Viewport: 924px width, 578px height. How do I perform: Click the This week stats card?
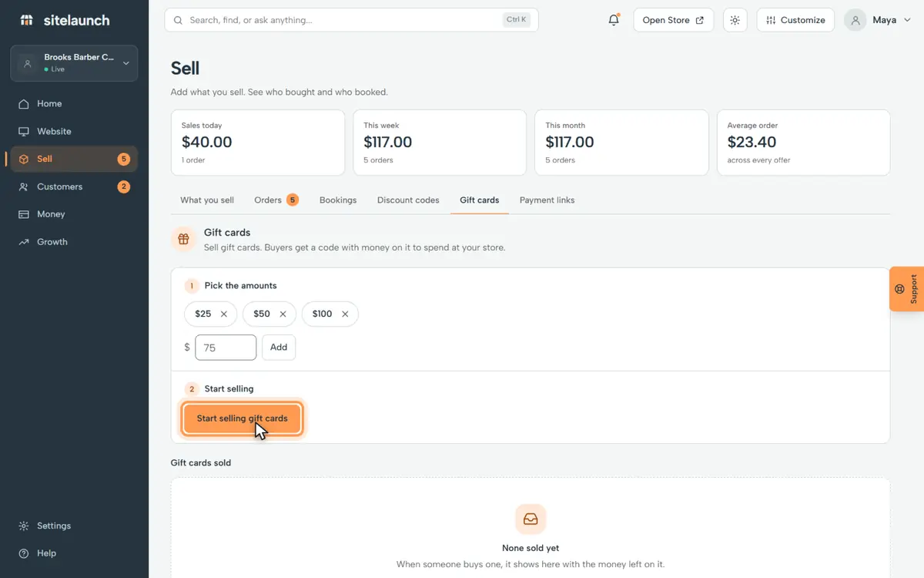point(440,143)
